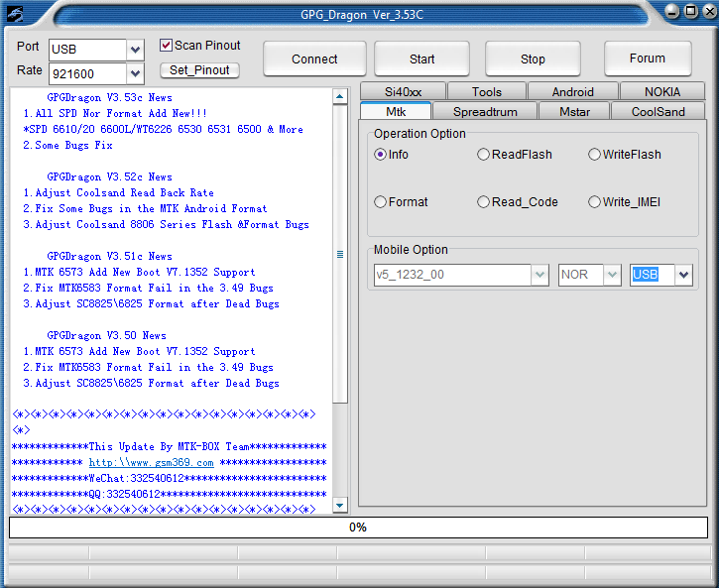
Task: Click the news log scrollbar thumb
Action: 340,255
